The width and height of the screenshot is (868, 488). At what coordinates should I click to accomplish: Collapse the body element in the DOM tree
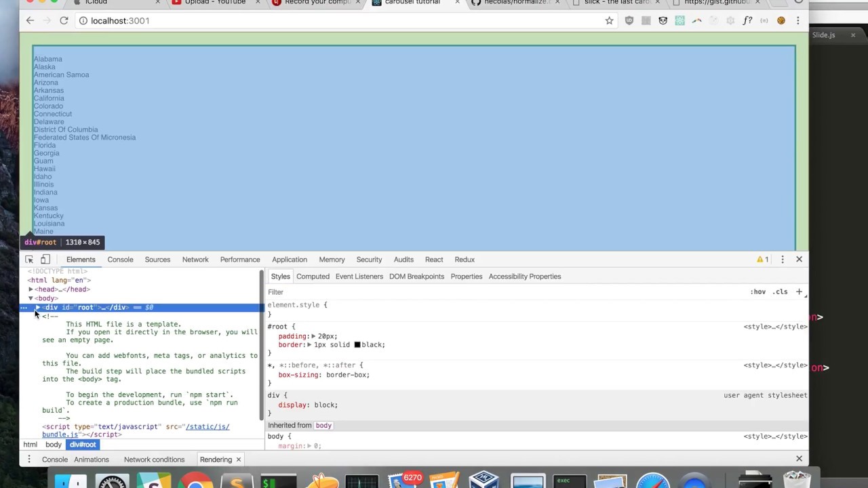click(31, 298)
